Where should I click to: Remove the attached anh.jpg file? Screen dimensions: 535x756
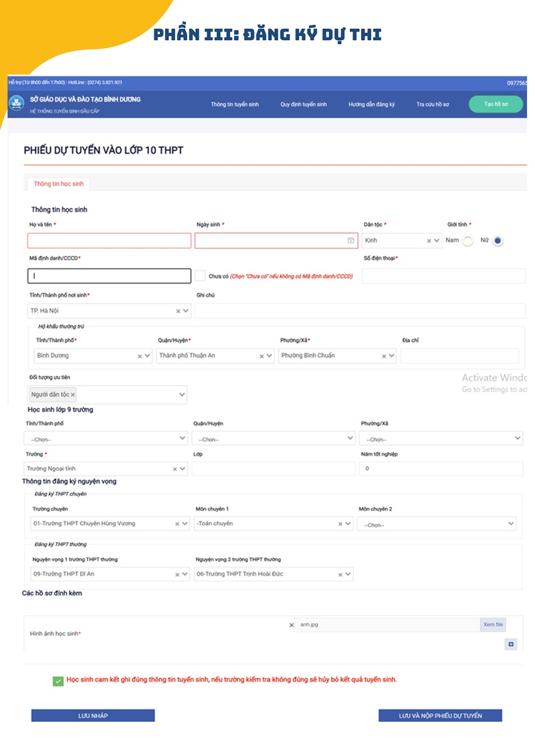292,625
